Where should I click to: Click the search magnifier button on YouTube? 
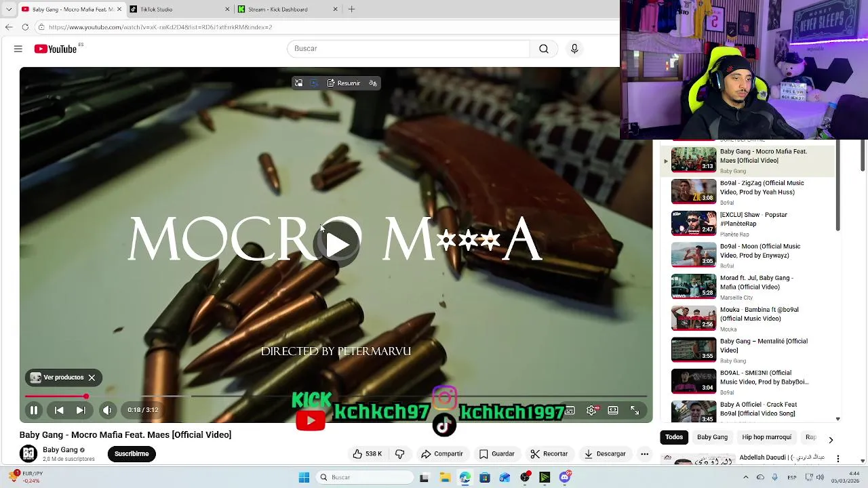pyautogui.click(x=544, y=49)
